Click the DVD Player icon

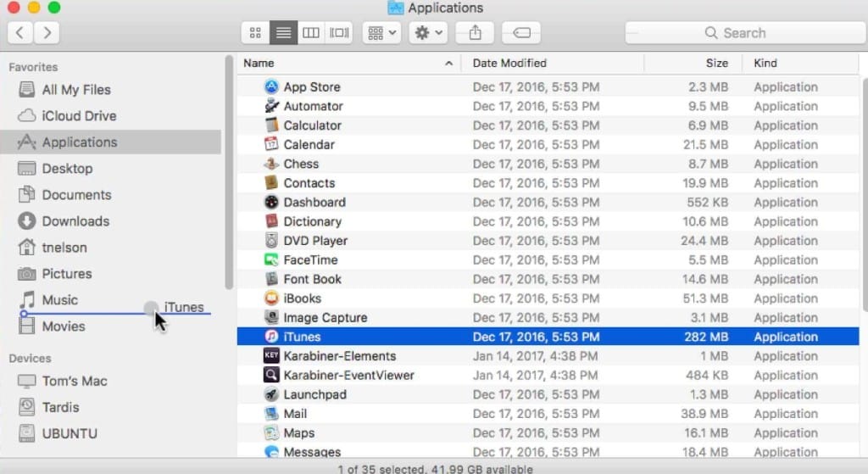[271, 240]
